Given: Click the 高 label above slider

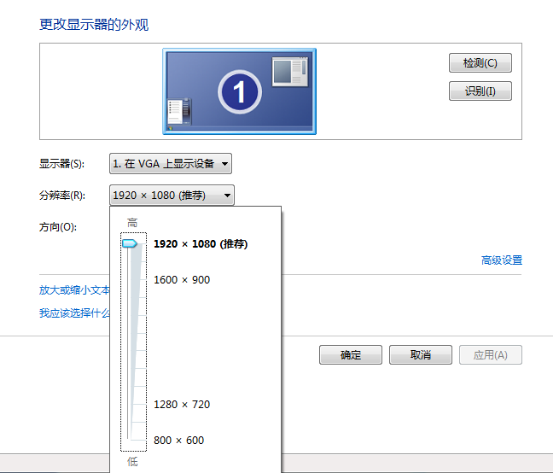Looking at the screenshot, I should tap(132, 223).
